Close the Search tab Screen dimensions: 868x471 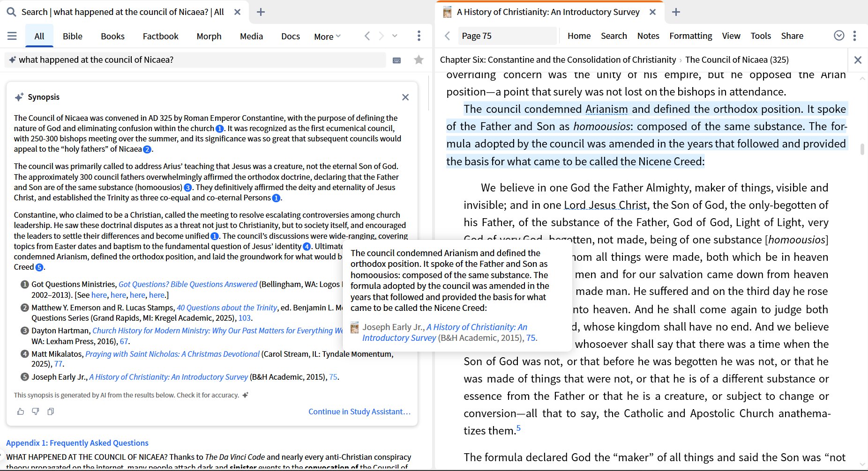click(238, 12)
